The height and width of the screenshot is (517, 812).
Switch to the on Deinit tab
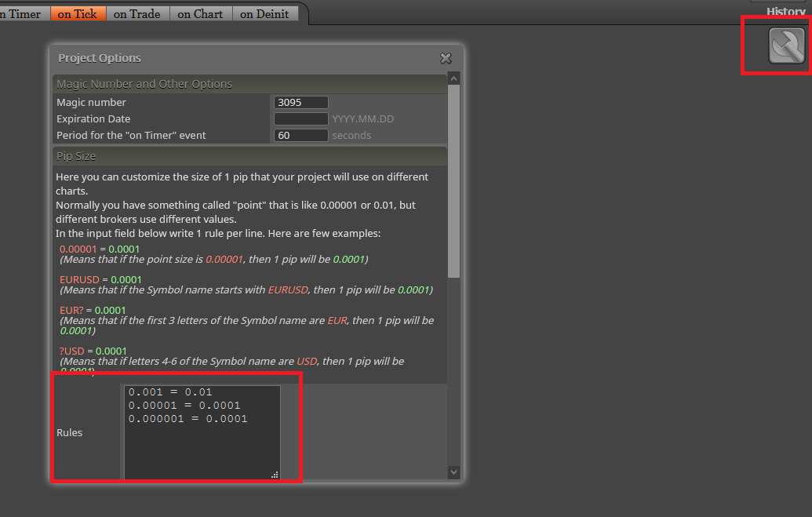pos(264,14)
